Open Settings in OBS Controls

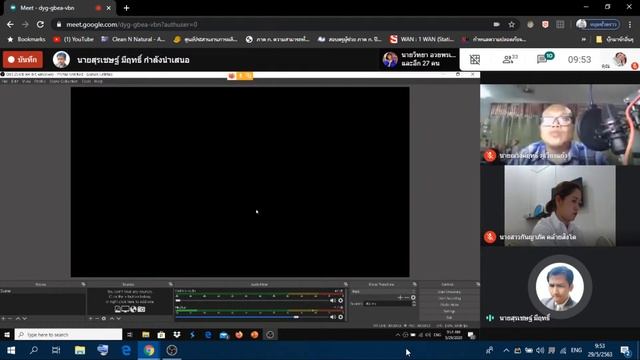[x=449, y=311]
